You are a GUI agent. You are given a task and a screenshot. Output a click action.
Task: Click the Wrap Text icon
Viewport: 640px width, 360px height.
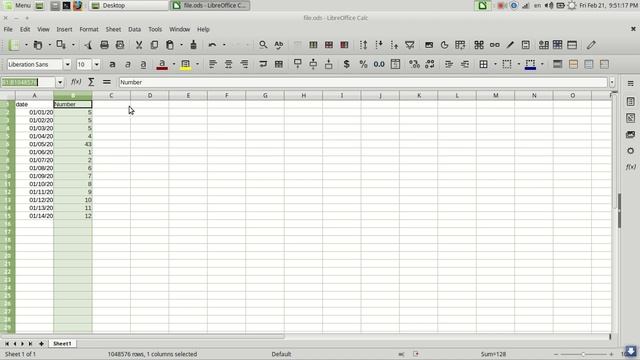point(263,64)
